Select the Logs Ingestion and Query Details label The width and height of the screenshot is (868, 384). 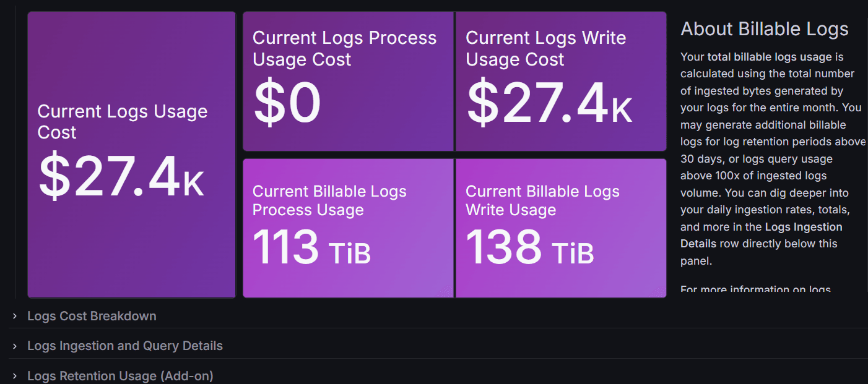coord(125,346)
